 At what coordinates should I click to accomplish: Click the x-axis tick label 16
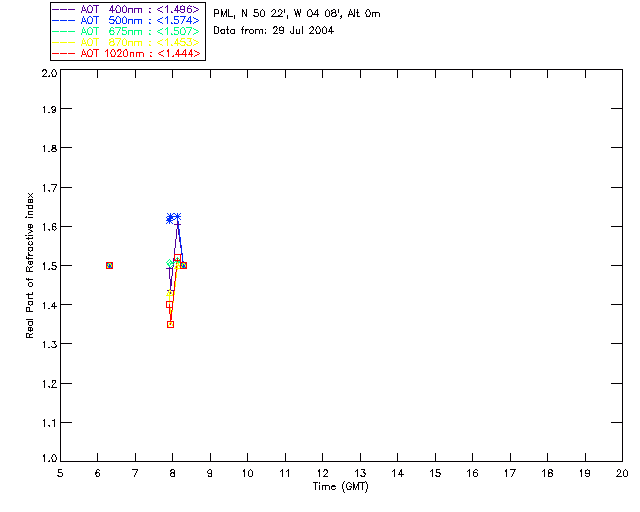(x=473, y=473)
